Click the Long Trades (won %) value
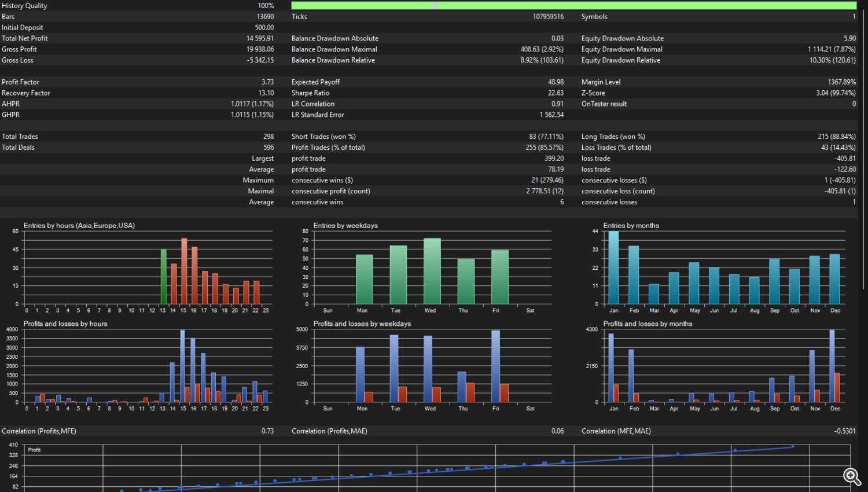Image resolution: width=868 pixels, height=492 pixels. [837, 137]
